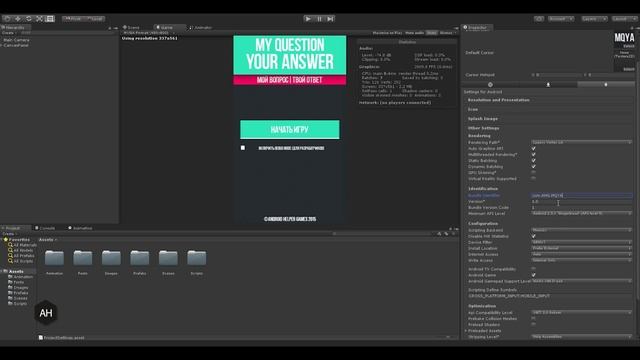
Task: Open the cloud services icon button
Action: [x=539, y=19]
